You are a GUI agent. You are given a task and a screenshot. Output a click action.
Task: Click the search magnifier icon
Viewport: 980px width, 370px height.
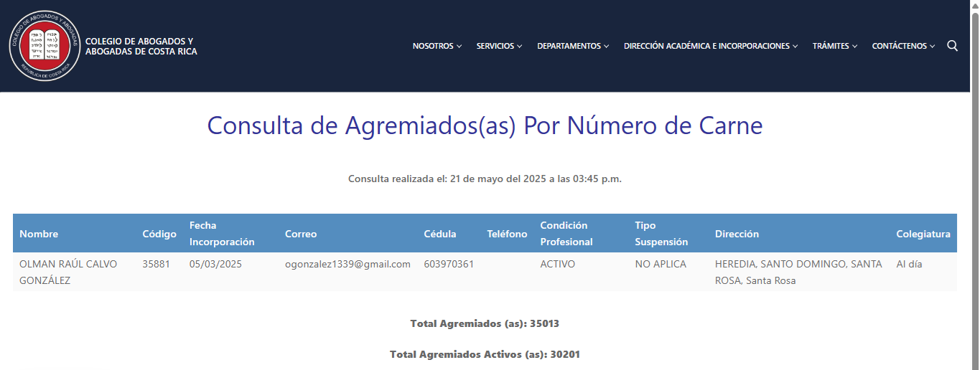952,46
